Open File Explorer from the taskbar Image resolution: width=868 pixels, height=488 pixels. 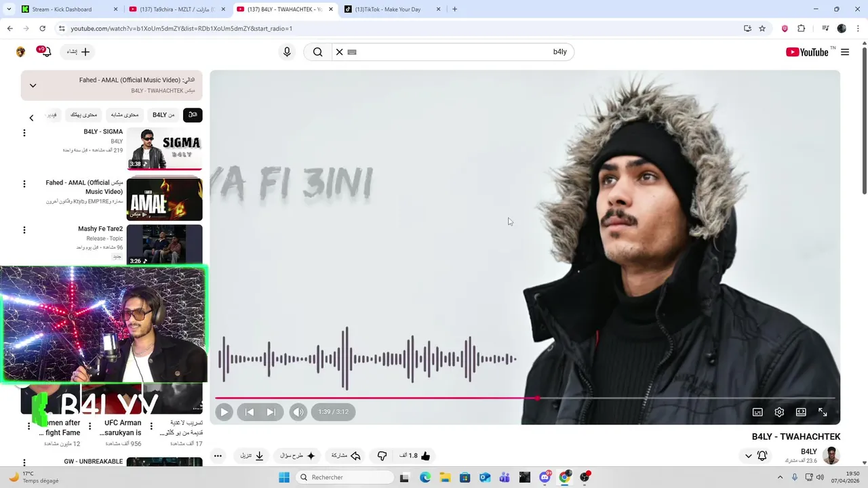(x=445, y=477)
